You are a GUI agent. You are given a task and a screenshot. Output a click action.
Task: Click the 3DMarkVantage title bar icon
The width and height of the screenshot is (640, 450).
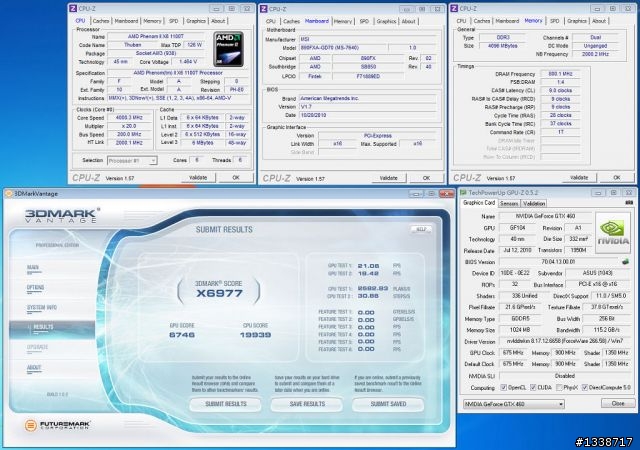8,194
